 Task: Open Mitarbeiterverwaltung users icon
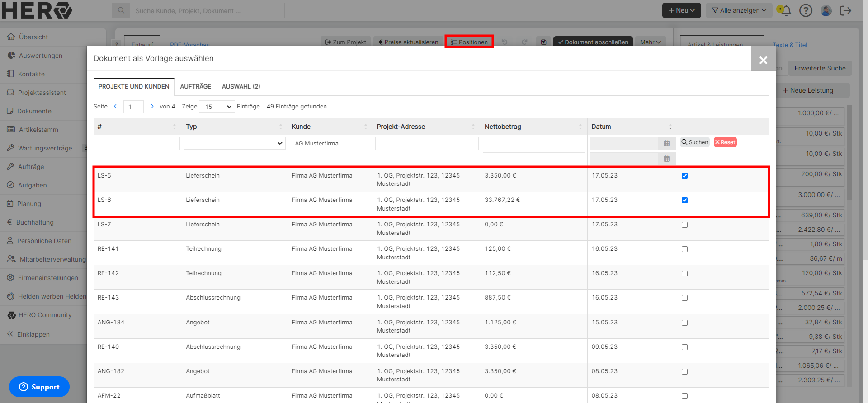(11, 259)
